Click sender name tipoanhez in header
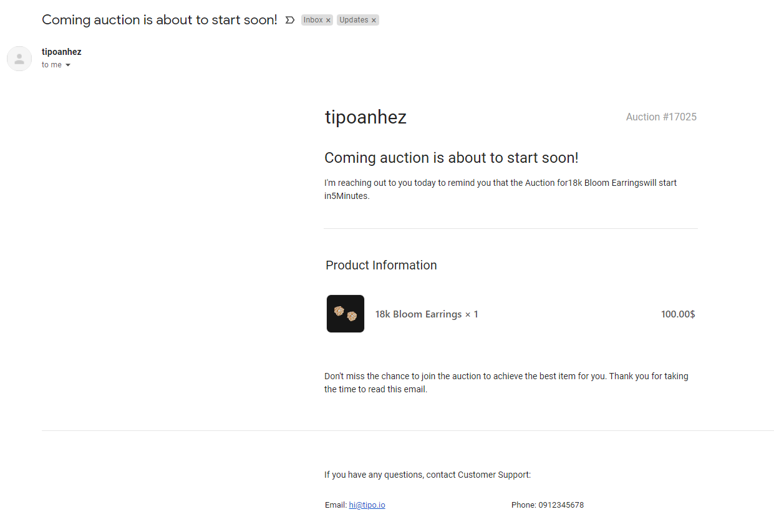Image resolution: width=774 pixels, height=532 pixels. pyautogui.click(x=62, y=52)
